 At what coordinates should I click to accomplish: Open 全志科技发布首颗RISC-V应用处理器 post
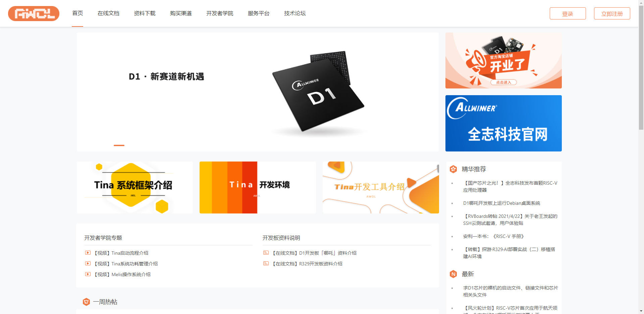tap(510, 186)
